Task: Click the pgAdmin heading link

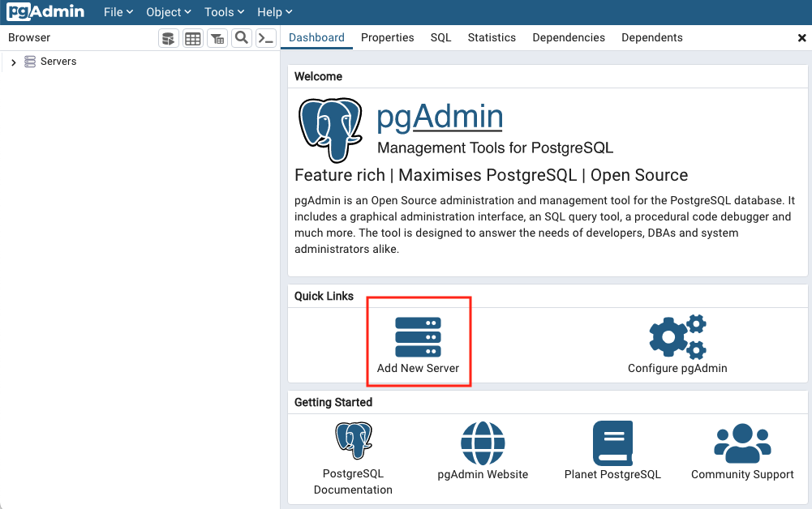Action: [440, 117]
